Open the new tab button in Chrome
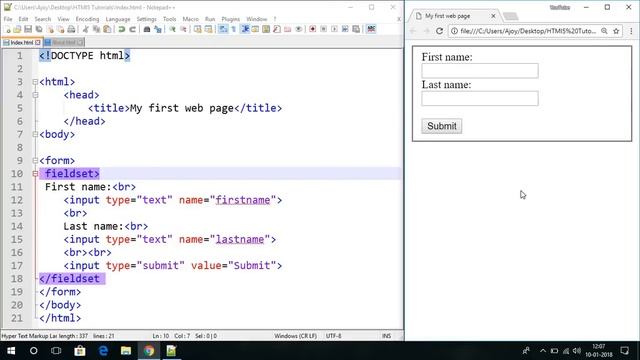The image size is (640, 360). [x=510, y=16]
